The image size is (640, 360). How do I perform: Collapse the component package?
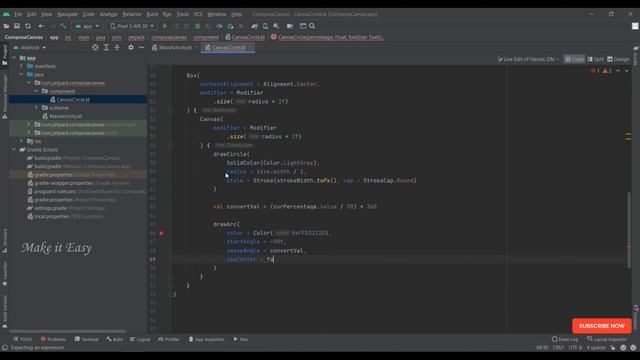pyautogui.click(x=37, y=91)
